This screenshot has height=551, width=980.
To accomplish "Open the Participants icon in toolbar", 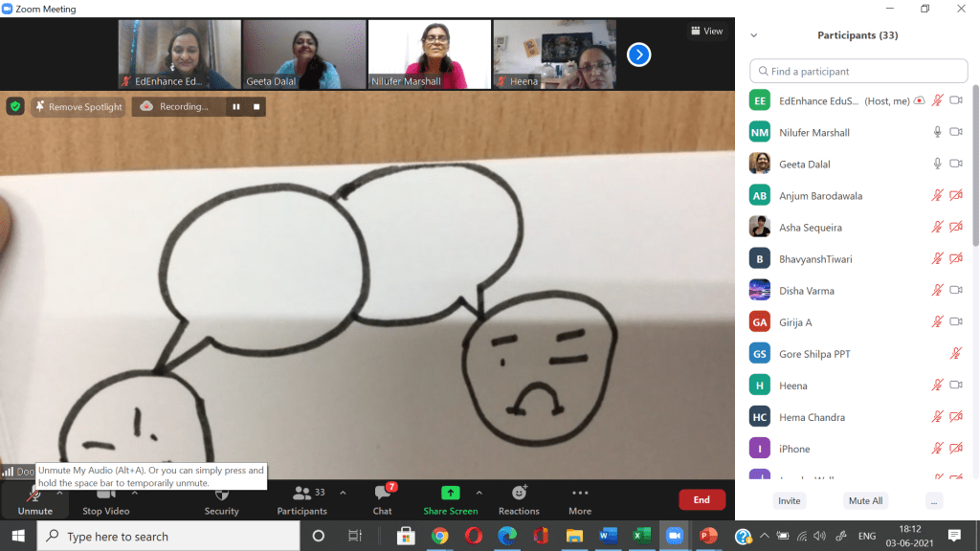I will pyautogui.click(x=301, y=494).
